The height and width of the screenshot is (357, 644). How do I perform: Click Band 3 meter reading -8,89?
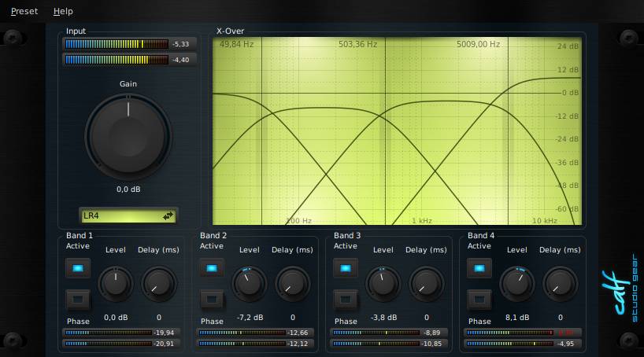tap(431, 333)
